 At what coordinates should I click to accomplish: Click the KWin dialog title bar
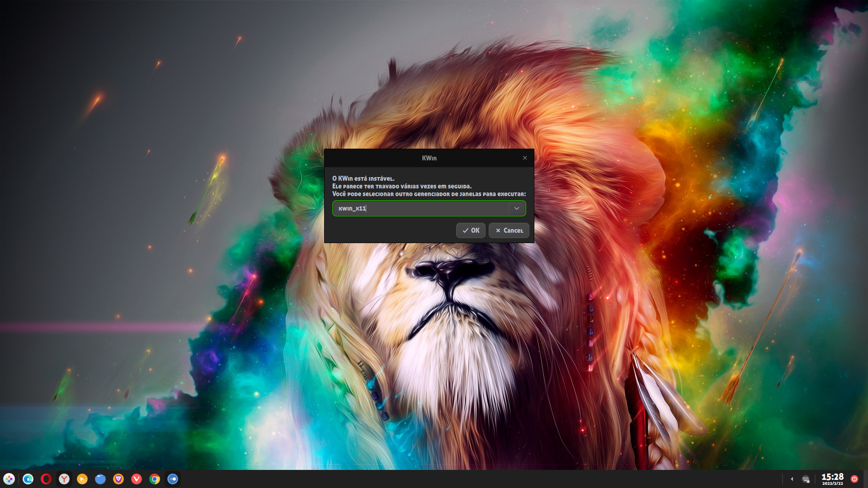(429, 158)
